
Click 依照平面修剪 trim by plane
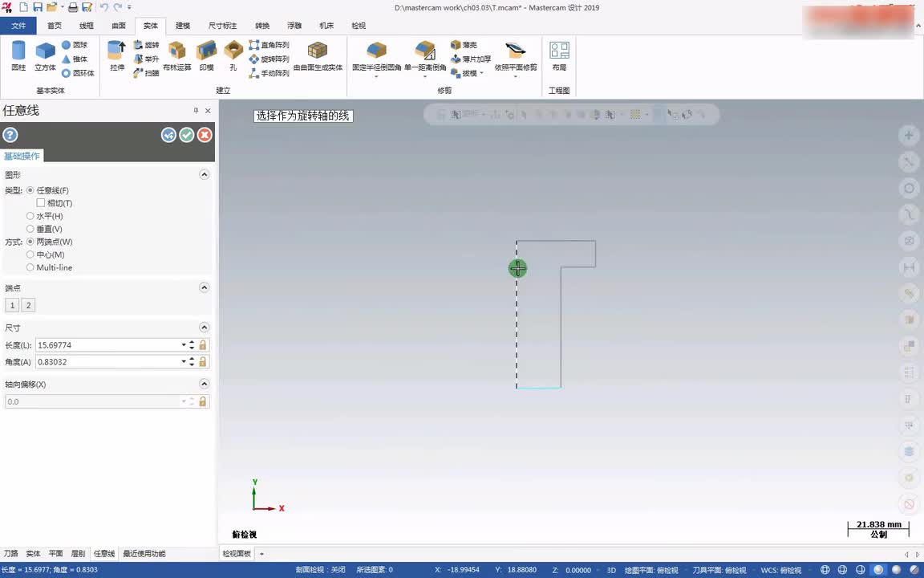(x=516, y=55)
